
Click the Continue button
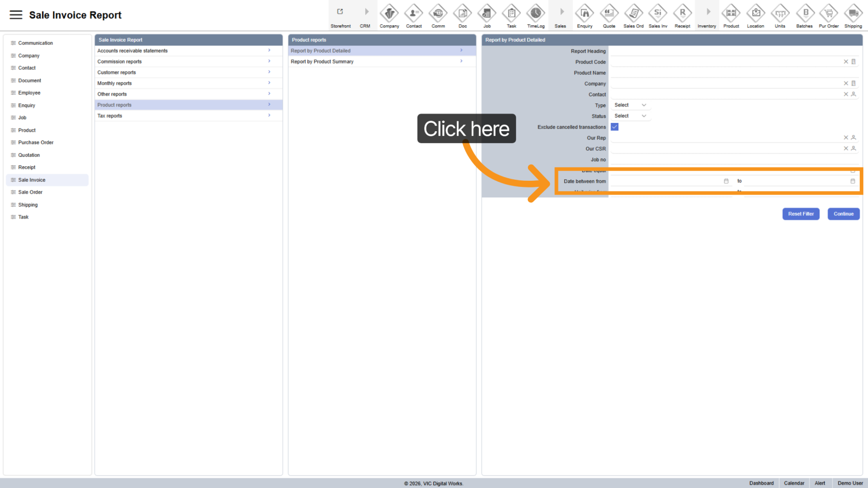pos(843,214)
